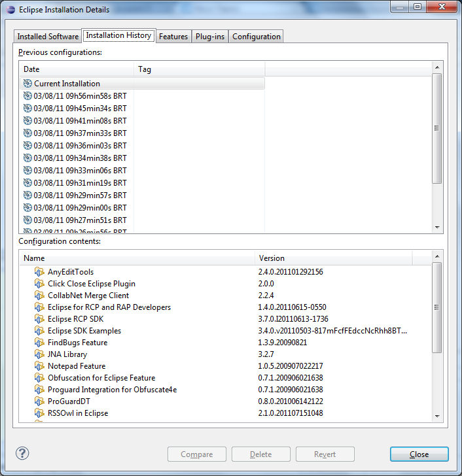
Task: Click the JNA Library feature icon
Action: (39, 354)
